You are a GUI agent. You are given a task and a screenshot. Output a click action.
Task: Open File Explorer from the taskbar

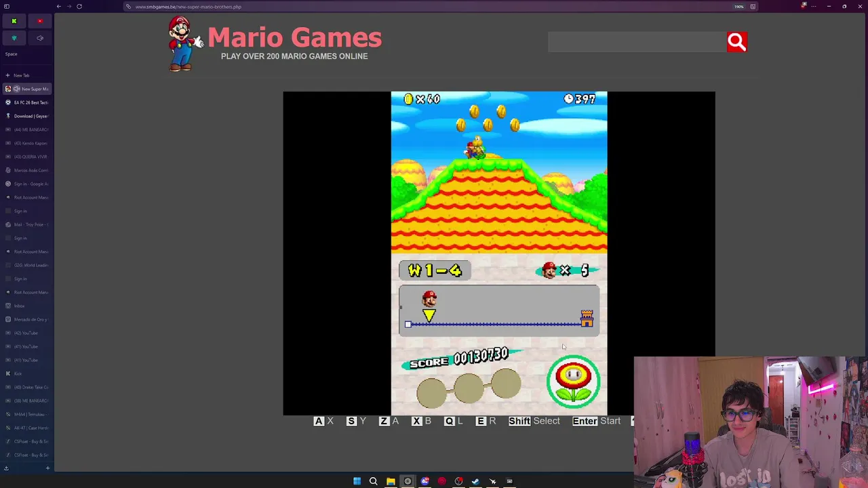[x=391, y=481]
